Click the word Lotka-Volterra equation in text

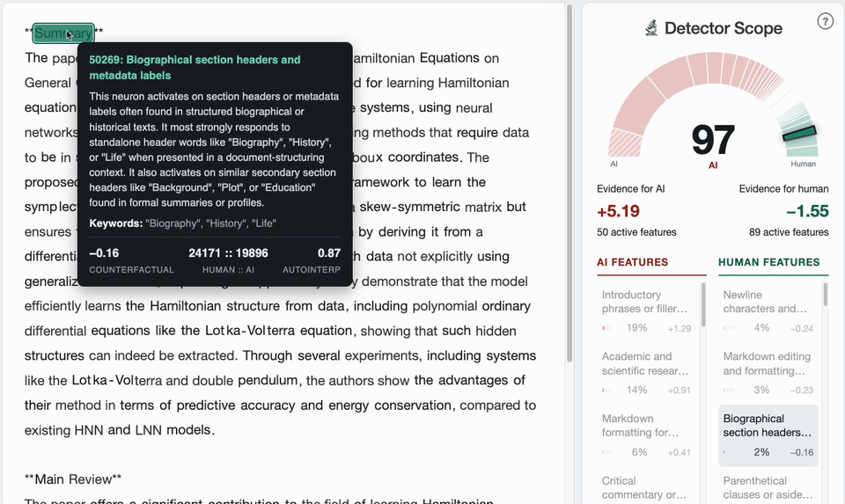tap(279, 331)
